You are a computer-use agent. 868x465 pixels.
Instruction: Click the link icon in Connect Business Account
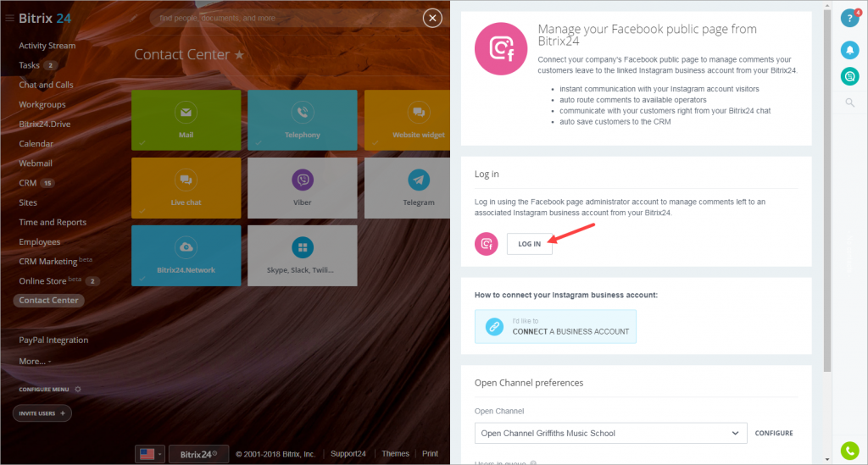coord(494,326)
